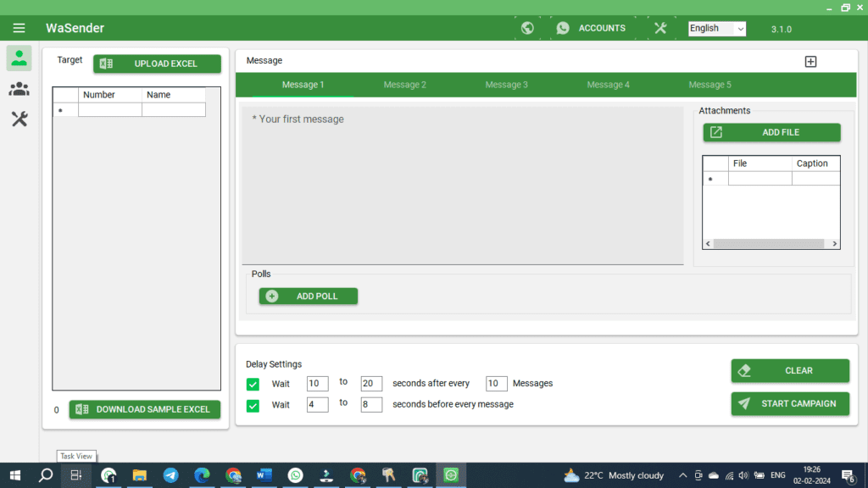This screenshot has width=868, height=488.
Task: Click the ENG input language indicator
Action: [x=778, y=475]
